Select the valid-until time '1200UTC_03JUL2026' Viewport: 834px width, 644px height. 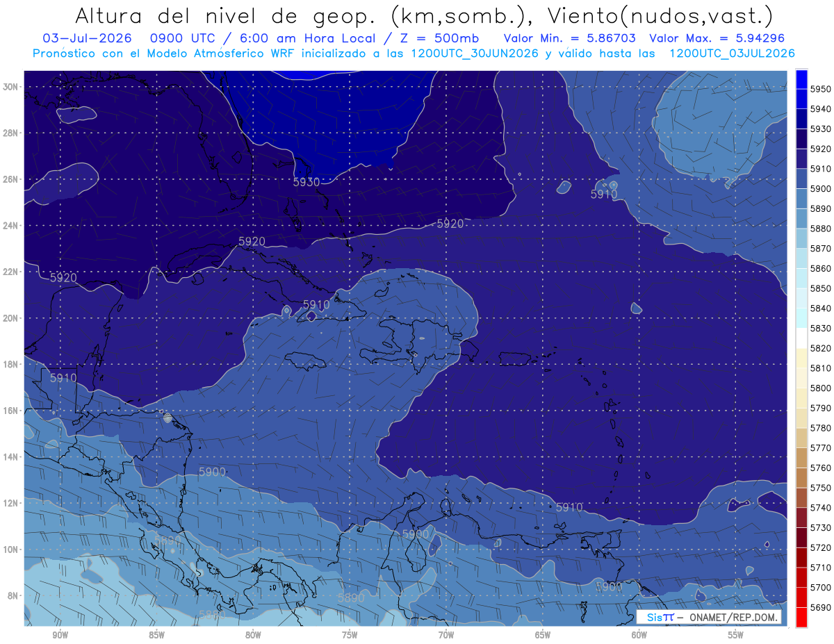[733, 53]
